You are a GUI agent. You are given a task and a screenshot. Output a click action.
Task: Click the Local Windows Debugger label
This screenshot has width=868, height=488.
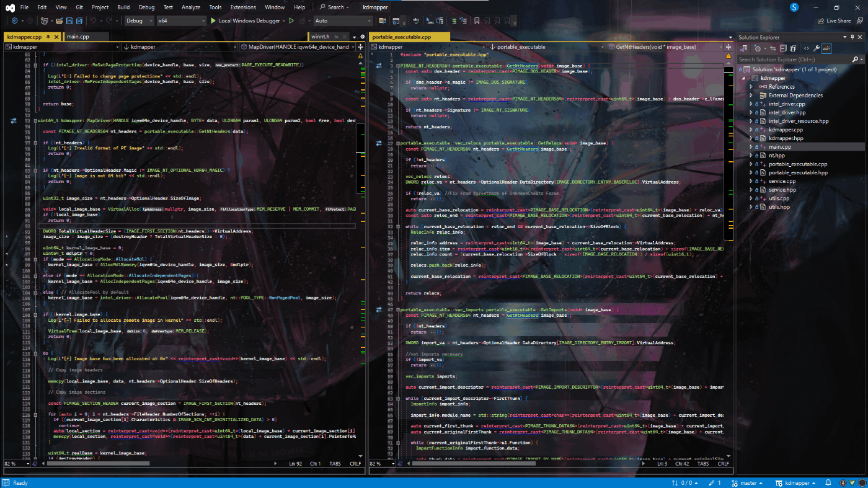pyautogui.click(x=249, y=20)
